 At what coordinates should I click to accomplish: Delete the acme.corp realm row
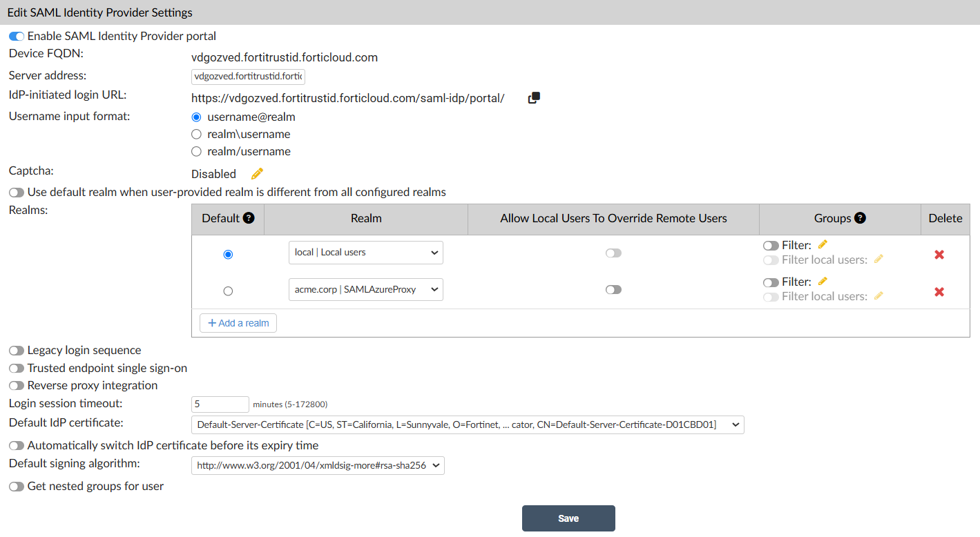939,291
